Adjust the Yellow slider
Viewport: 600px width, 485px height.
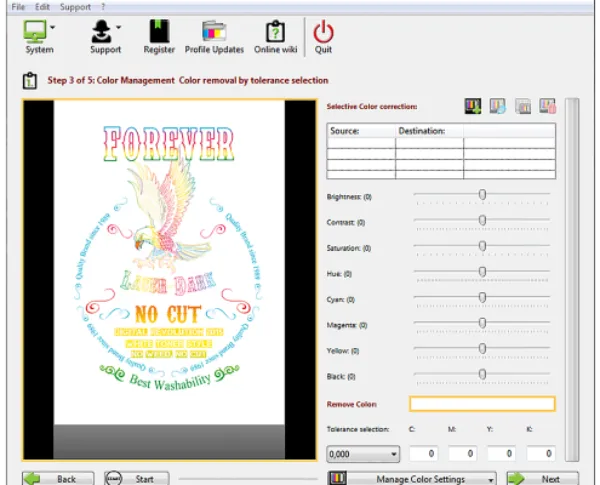click(x=482, y=349)
